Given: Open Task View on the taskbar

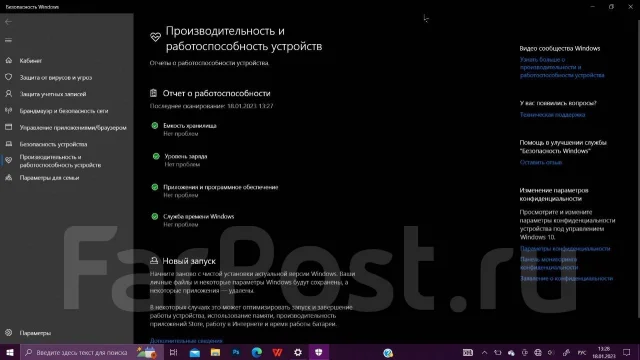Looking at the screenshot, I should (173, 352).
